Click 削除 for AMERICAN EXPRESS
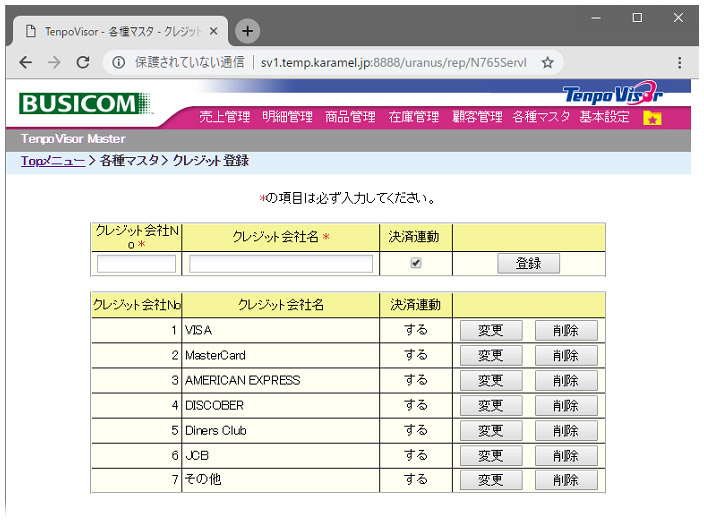This screenshot has width=704, height=522. tap(566, 381)
